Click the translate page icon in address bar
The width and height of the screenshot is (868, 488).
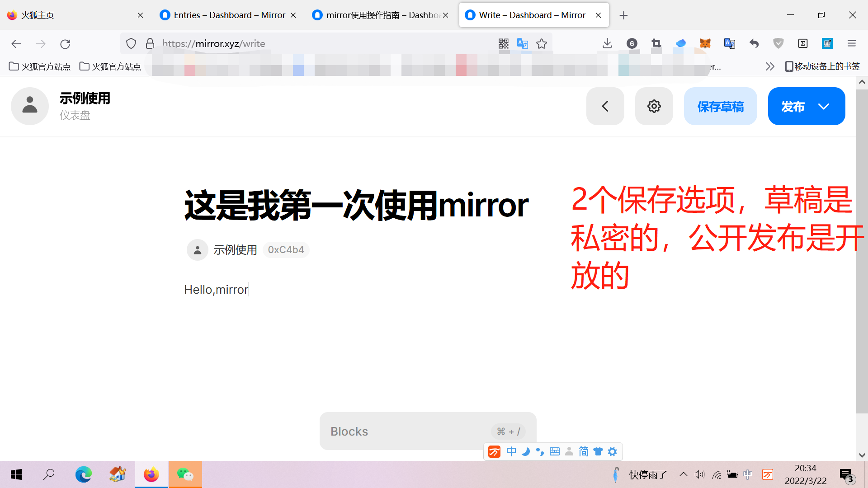(x=523, y=43)
